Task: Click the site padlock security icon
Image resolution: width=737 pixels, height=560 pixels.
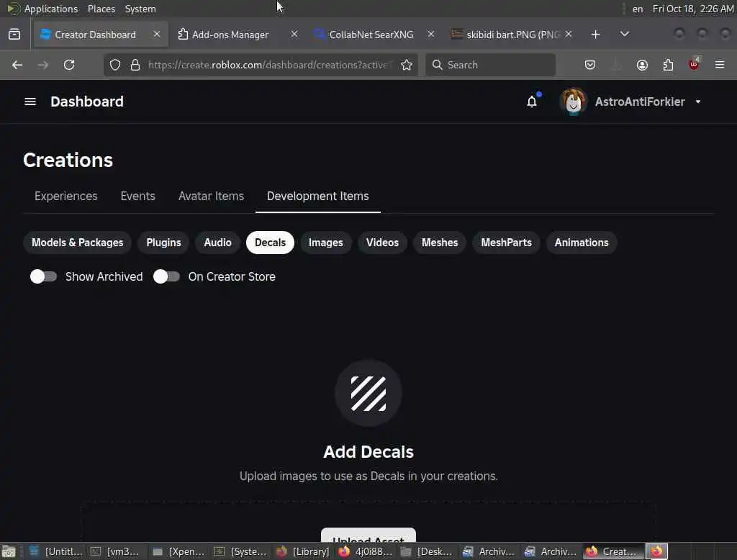Action: point(135,65)
